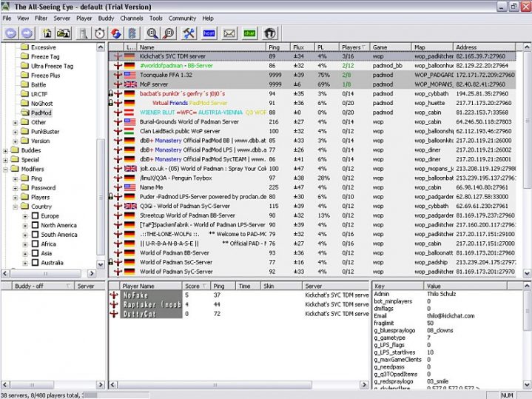Click the green chat toolbar icon
The height and width of the screenshot is (399, 532).
[249, 33]
